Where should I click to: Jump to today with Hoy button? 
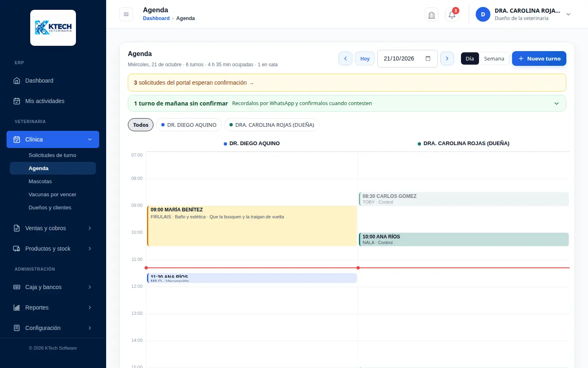pos(365,58)
